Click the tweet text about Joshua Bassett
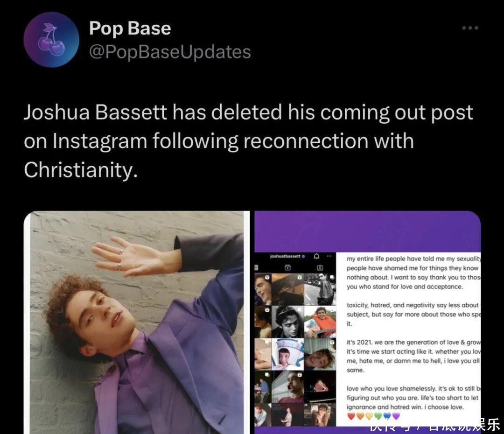 click(x=248, y=141)
